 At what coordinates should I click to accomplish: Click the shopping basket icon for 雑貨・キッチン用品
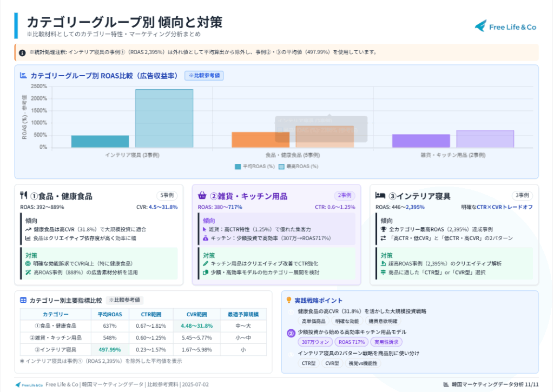click(x=202, y=196)
